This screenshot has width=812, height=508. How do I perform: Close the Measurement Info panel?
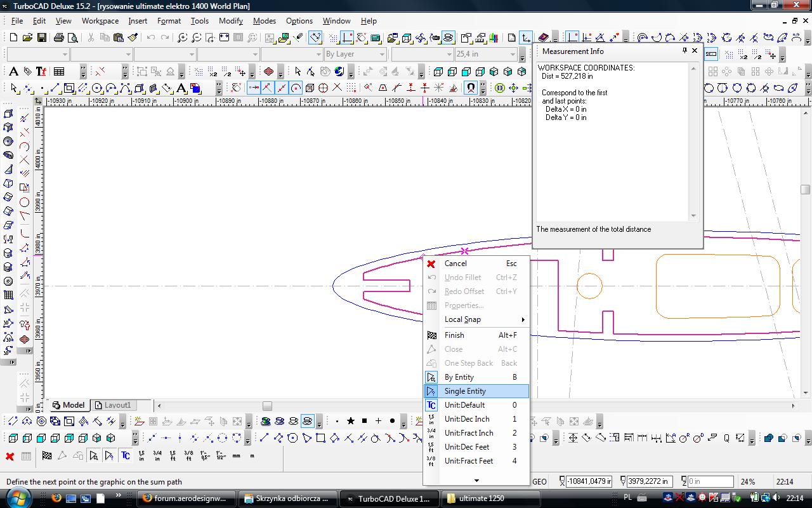[x=695, y=51]
